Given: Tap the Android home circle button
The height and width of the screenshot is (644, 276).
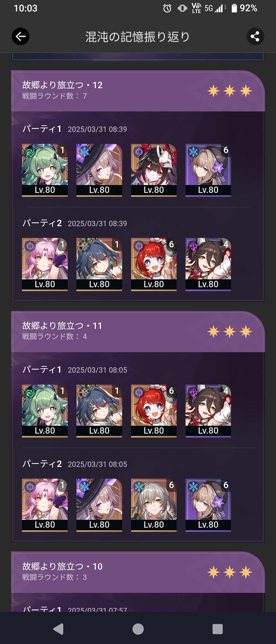Looking at the screenshot, I should click(x=138, y=629).
